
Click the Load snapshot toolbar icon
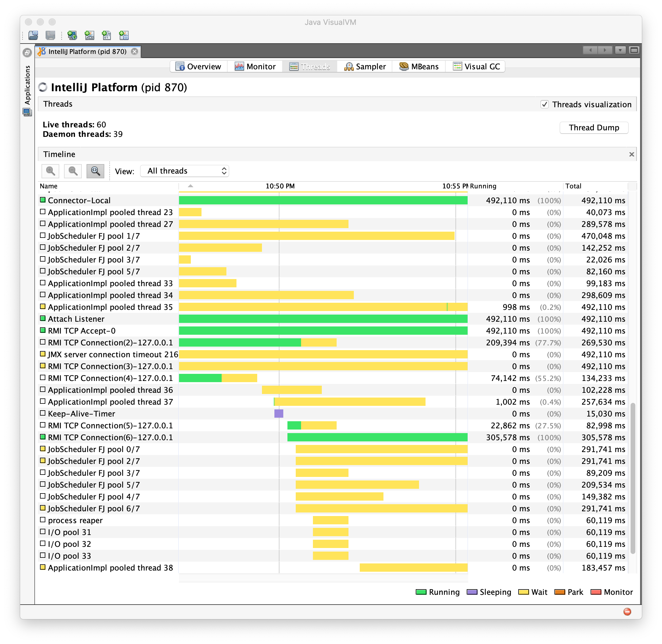33,35
